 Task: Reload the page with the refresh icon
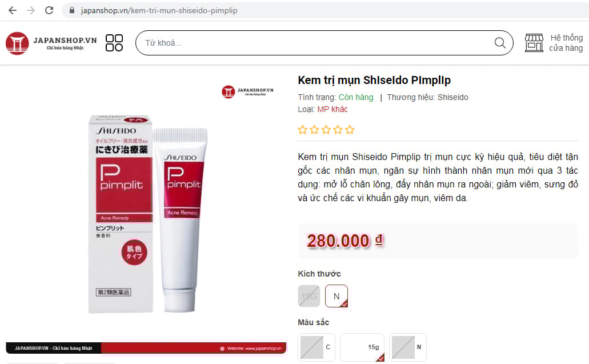coord(49,10)
